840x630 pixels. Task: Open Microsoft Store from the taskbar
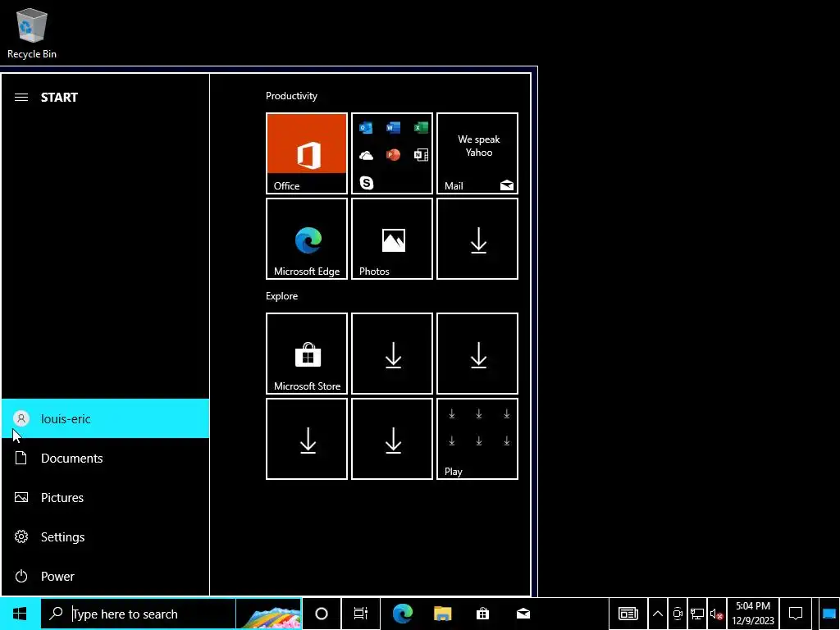pyautogui.click(x=482, y=614)
